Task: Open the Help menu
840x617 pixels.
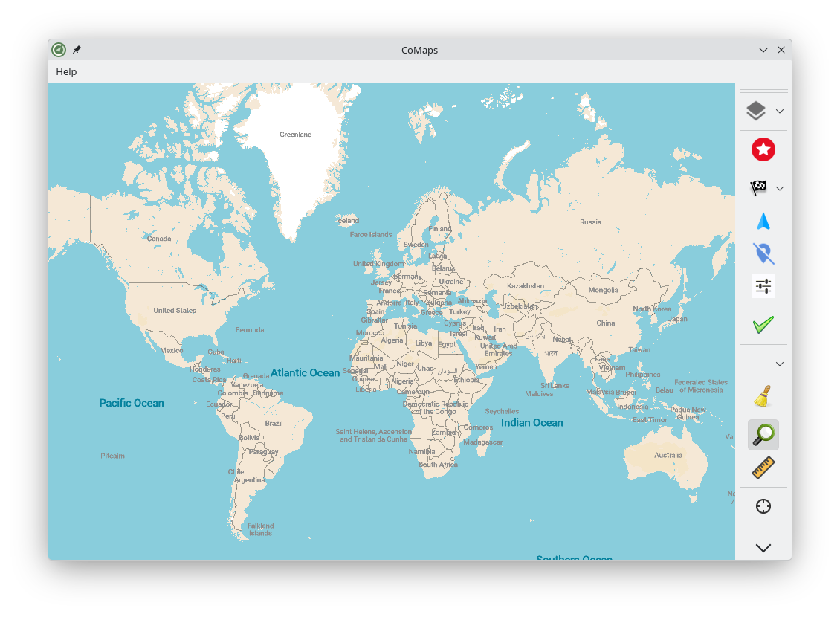Action: point(66,72)
